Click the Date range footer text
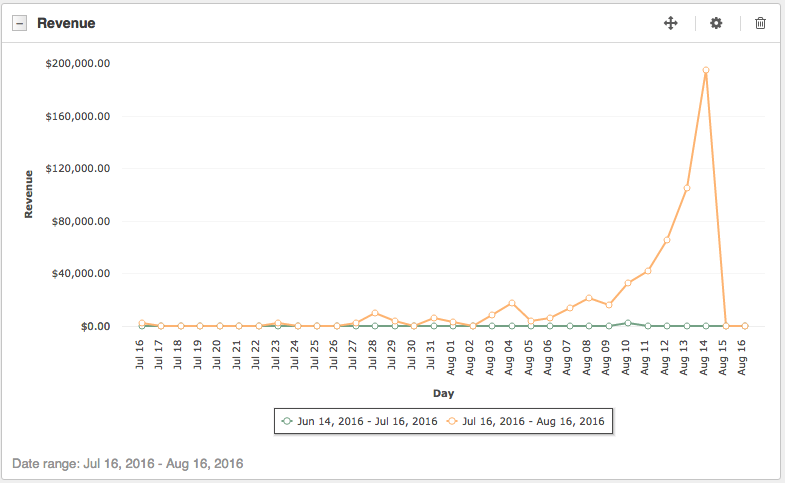Viewport: 785px width, 483px height. (x=128, y=463)
